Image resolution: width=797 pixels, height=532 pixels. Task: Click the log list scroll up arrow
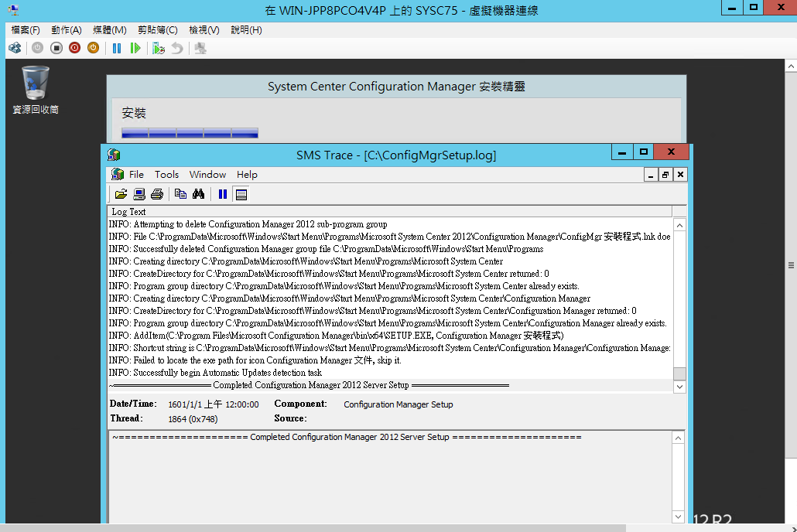coord(679,225)
